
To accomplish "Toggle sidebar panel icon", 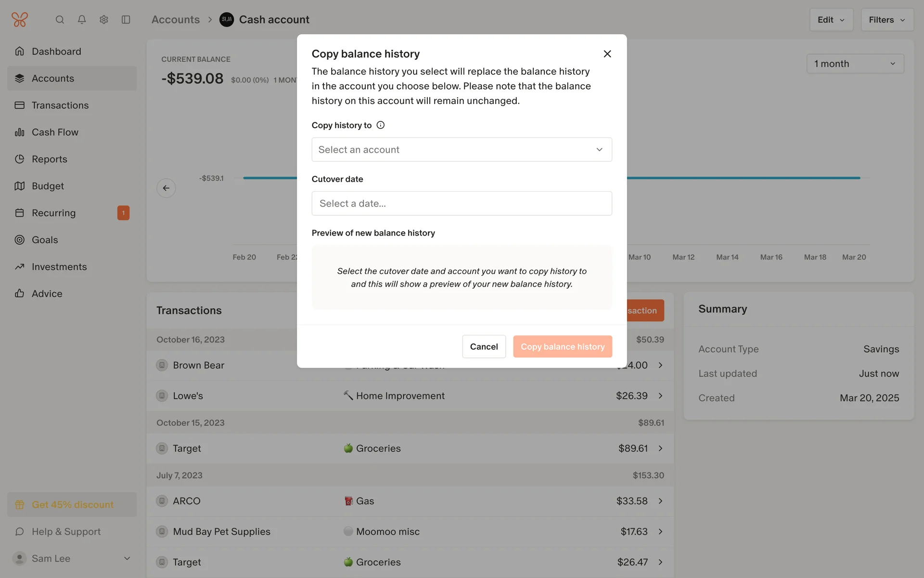I will click(126, 20).
